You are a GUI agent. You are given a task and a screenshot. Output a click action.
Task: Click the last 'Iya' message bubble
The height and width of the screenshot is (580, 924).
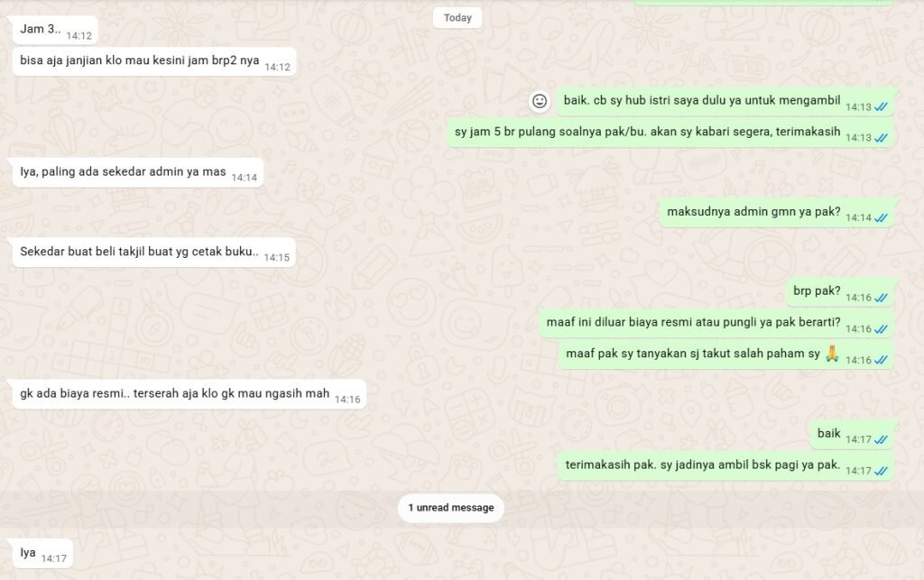(42, 554)
